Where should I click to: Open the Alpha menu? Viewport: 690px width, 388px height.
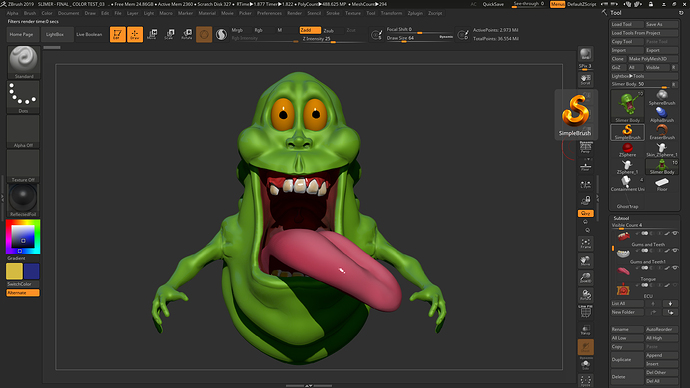(12, 13)
